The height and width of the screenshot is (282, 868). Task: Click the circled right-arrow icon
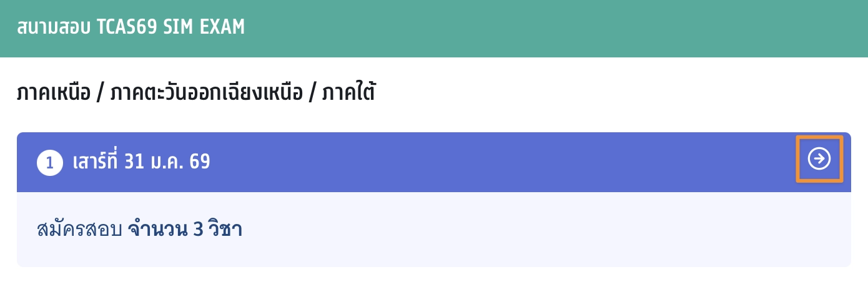(x=819, y=160)
